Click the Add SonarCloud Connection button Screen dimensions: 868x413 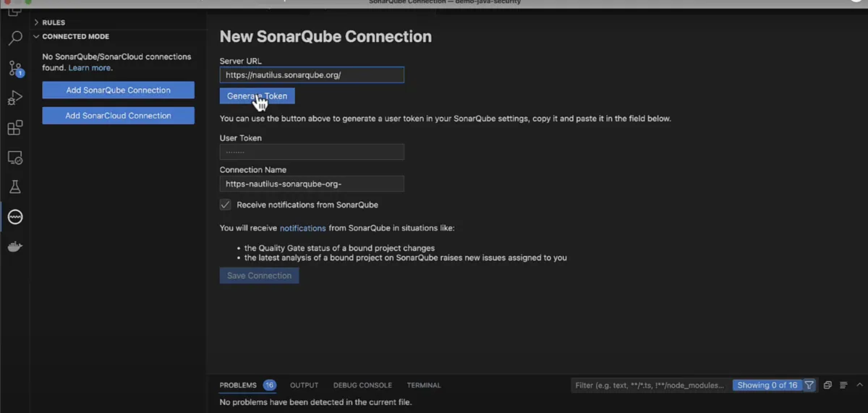tap(118, 116)
